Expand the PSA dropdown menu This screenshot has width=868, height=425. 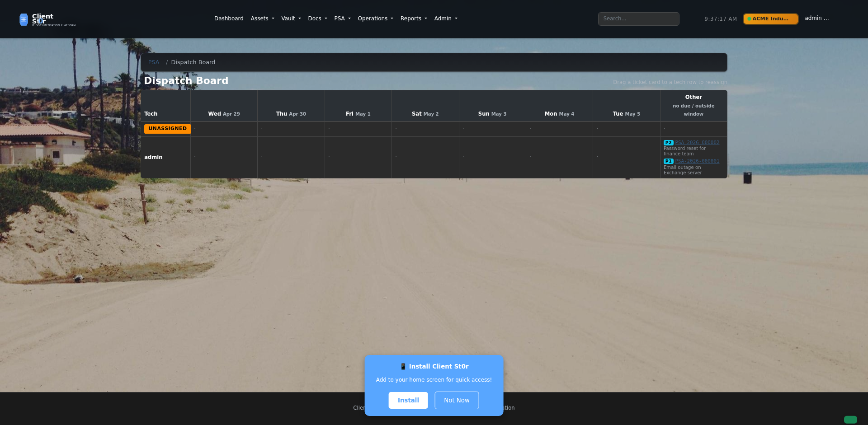(x=342, y=19)
